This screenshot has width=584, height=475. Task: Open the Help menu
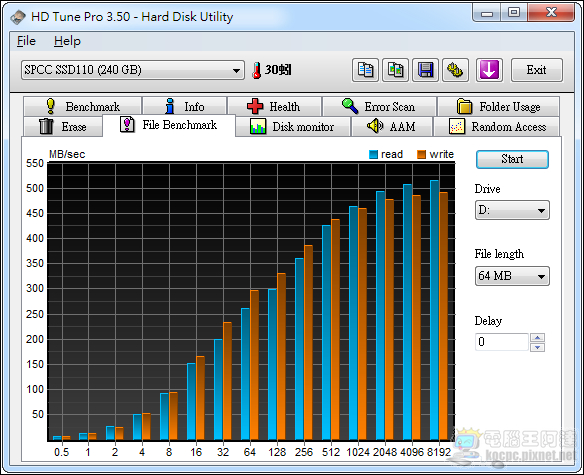[67, 41]
